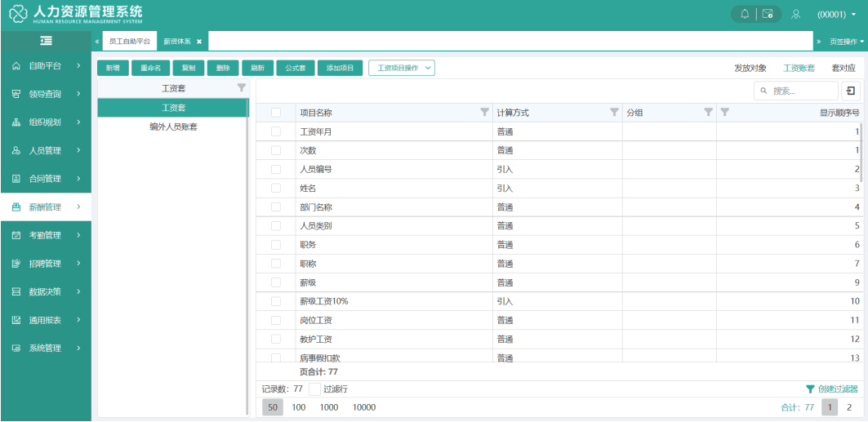
Task: Open filter on 计算方式 column
Action: tap(614, 113)
